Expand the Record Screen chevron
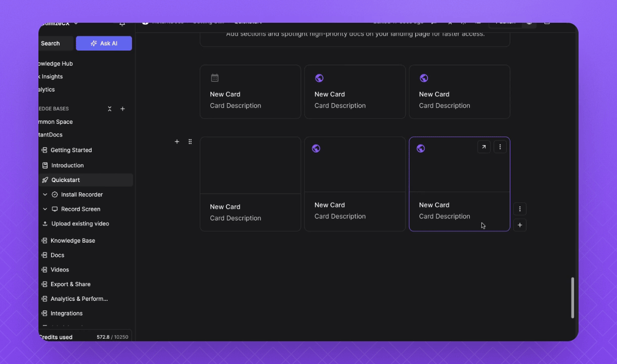The width and height of the screenshot is (617, 364). coord(45,209)
